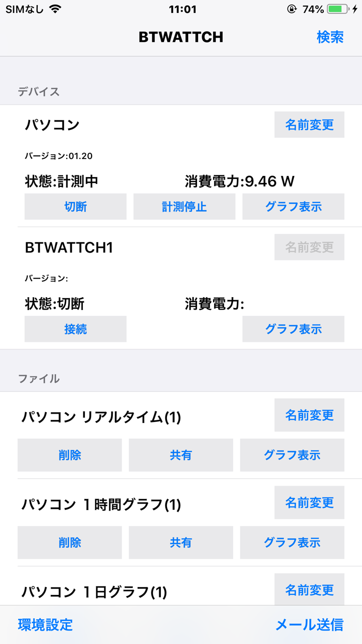Rename the パソコン 1日グラフ(1) file
The image size is (362, 644).
pyautogui.click(x=309, y=590)
